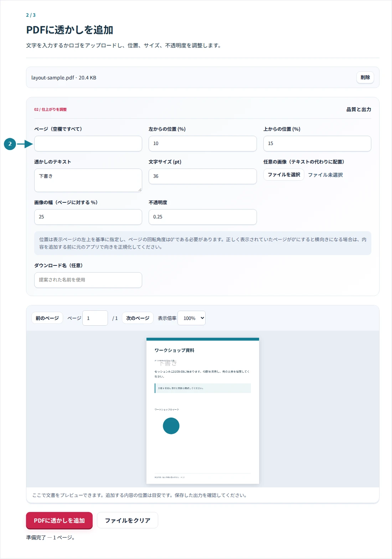
Task: Click the 透かしのテキスト textarea
Action: click(88, 180)
